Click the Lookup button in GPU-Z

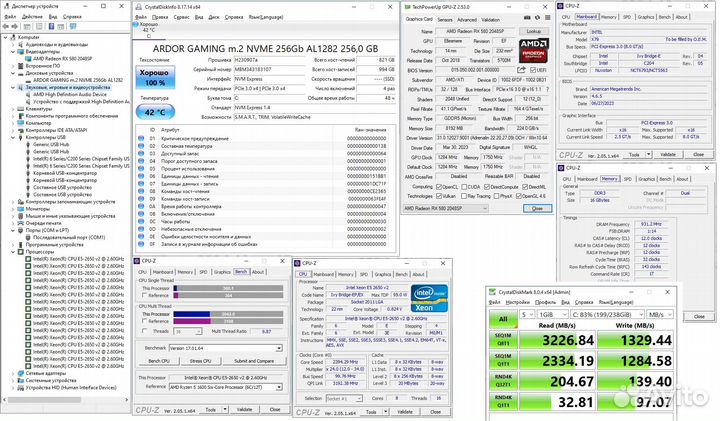pyautogui.click(x=534, y=31)
